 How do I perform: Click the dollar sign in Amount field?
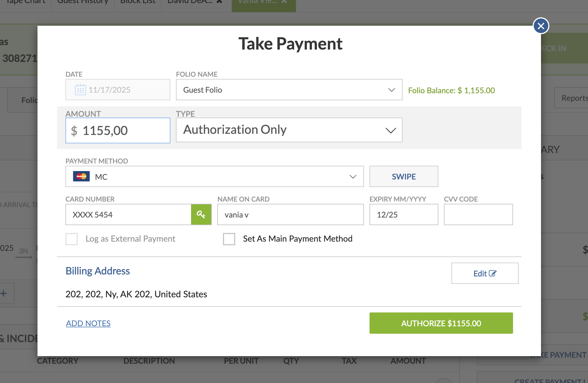tap(74, 131)
